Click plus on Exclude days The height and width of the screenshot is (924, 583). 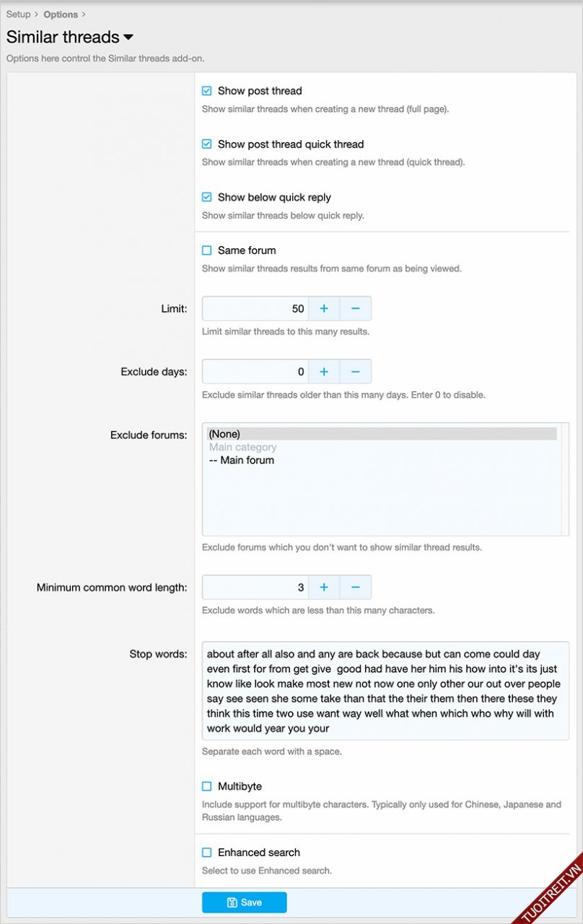point(324,372)
